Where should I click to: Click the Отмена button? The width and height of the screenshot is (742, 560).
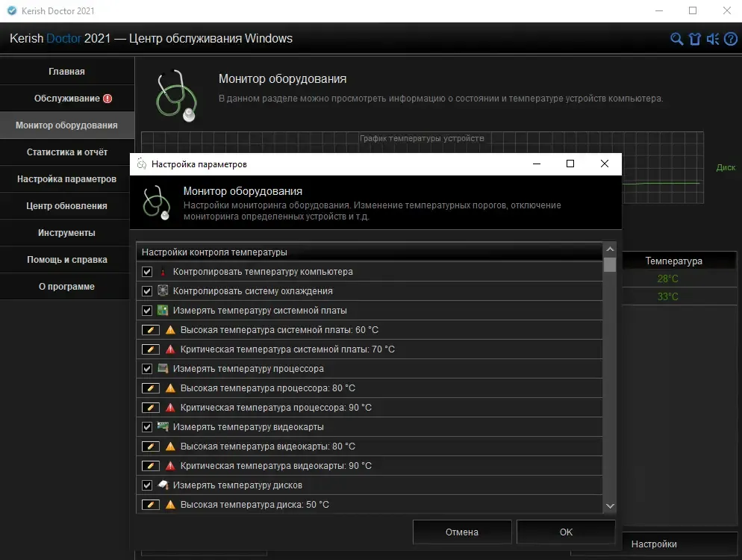pos(462,532)
